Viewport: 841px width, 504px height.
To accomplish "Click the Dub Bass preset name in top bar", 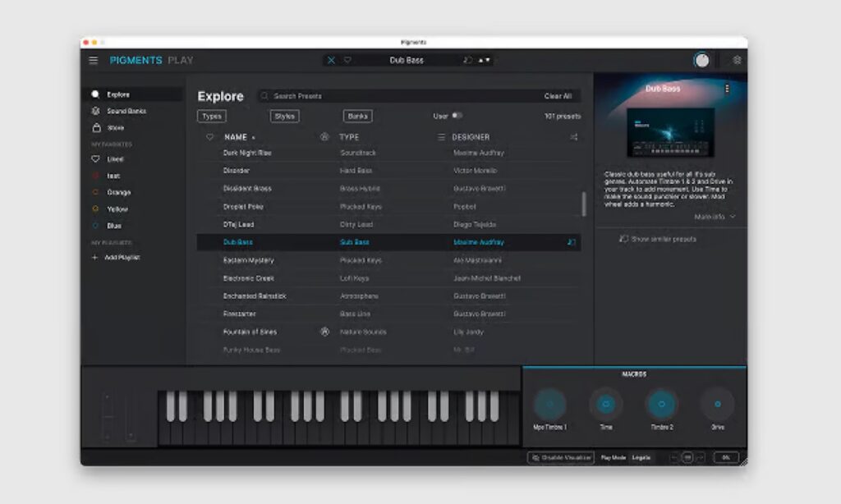I will click(x=407, y=60).
